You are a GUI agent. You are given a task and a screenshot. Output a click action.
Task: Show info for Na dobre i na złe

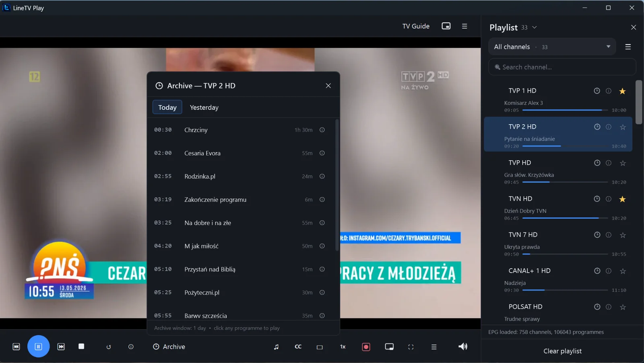click(322, 223)
